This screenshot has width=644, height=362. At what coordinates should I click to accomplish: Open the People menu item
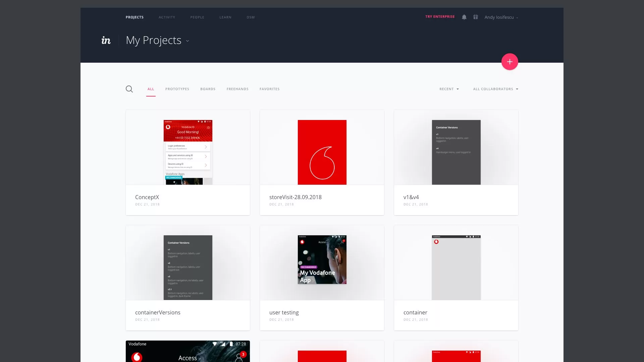(x=197, y=17)
